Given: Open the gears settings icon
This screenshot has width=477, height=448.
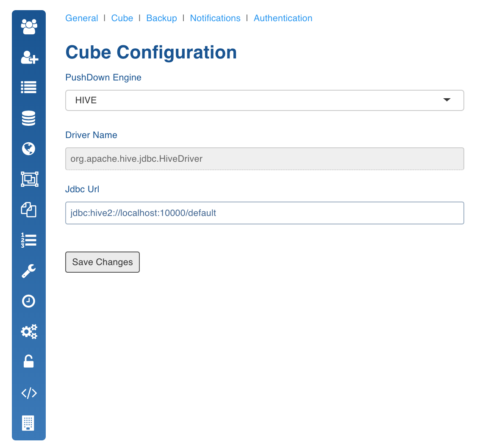Looking at the screenshot, I should (x=29, y=332).
